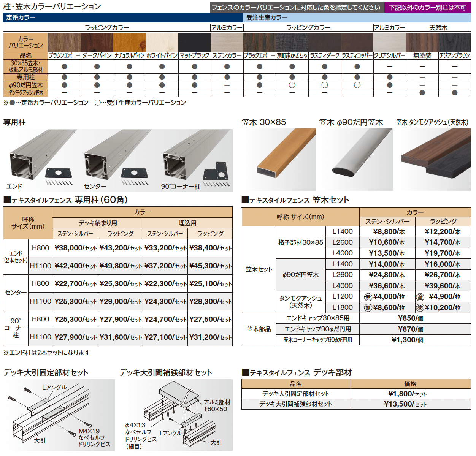The width and height of the screenshot is (476, 456).
Task: Click the filled dot for 無塗装 タンモクアッシュ笠木
Action: pyautogui.click(x=422, y=93)
